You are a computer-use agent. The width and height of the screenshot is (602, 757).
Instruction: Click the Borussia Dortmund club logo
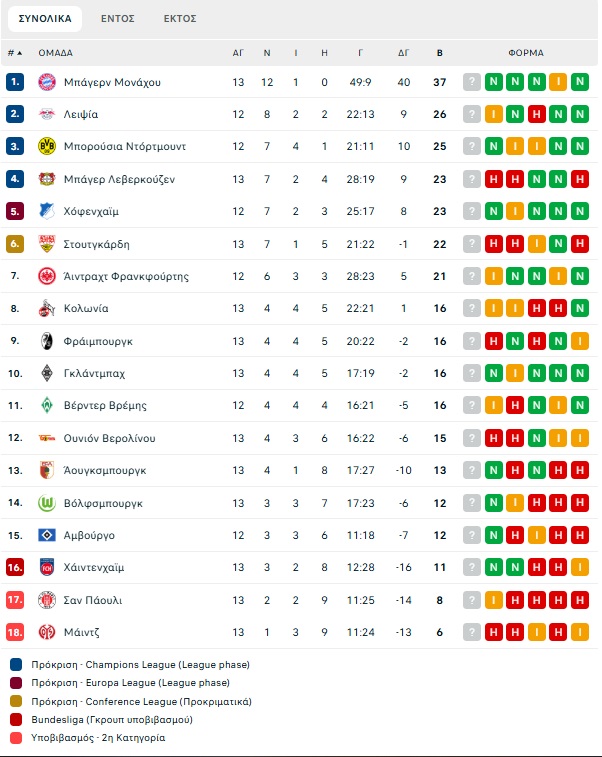(x=47, y=146)
